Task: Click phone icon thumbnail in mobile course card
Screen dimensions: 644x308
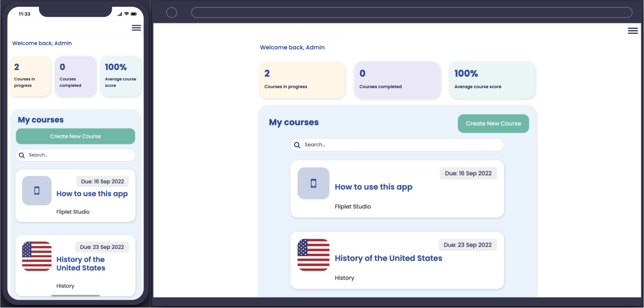Action: click(37, 191)
